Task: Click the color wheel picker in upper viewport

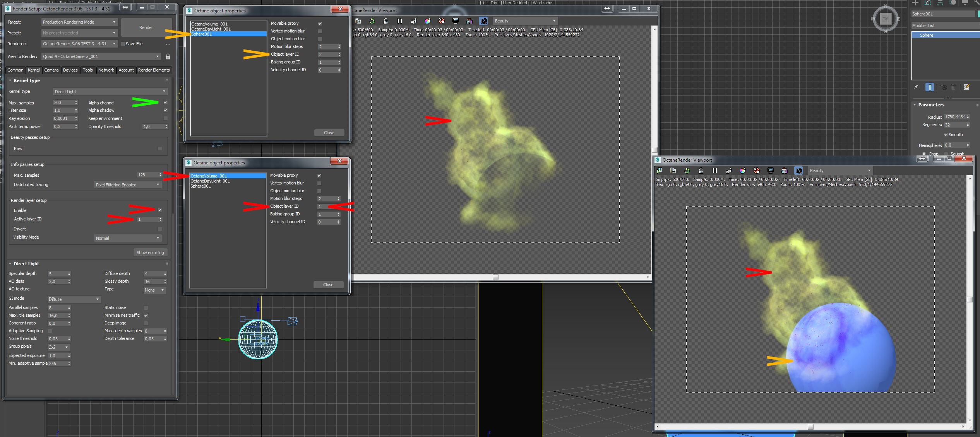Action: 427,21
